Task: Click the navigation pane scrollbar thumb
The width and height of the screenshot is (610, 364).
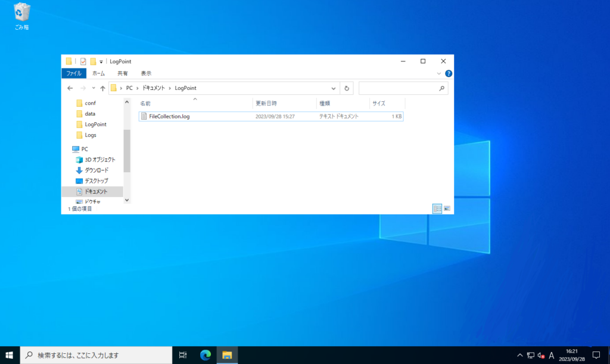Action: pos(127,151)
